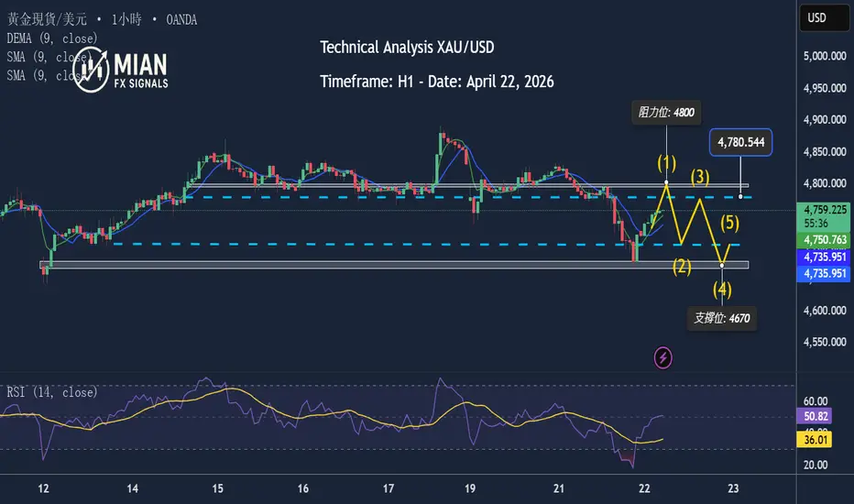The image size is (854, 504).
Task: Select the resistance 4800 label
Action: [666, 113]
